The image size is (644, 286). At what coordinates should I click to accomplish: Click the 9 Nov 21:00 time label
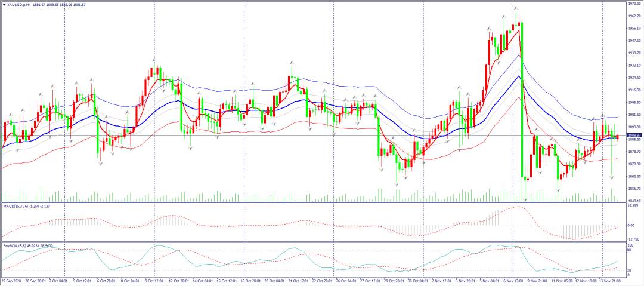[537, 280]
